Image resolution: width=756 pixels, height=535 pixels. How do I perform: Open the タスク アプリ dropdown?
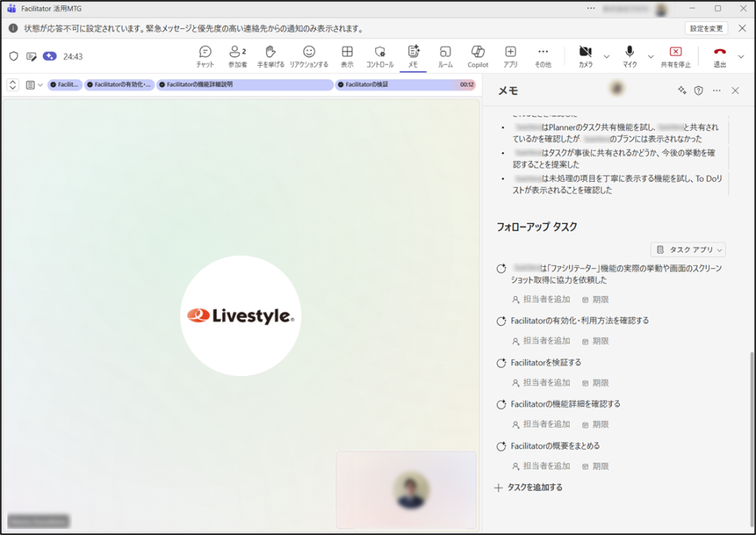pyautogui.click(x=688, y=250)
